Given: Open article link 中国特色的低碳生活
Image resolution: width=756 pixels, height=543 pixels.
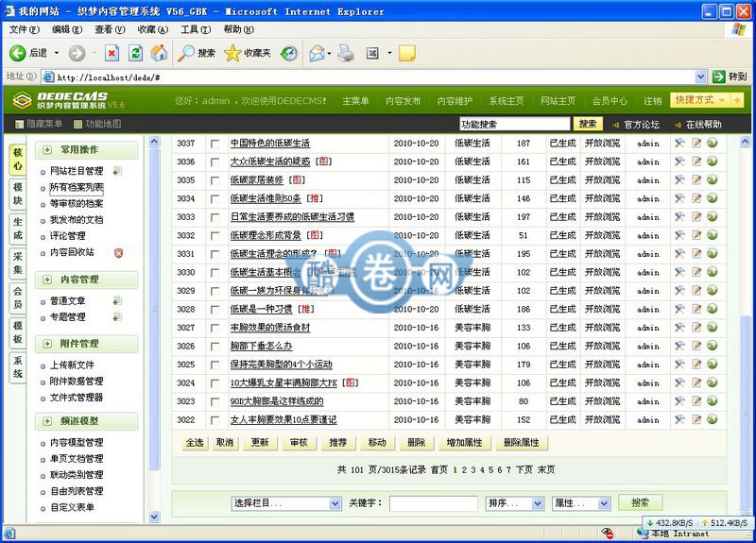Looking at the screenshot, I should pyautogui.click(x=270, y=144).
